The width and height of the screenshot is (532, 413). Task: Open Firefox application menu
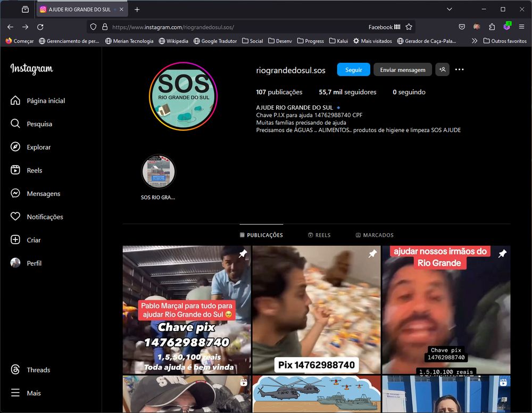[x=521, y=27]
